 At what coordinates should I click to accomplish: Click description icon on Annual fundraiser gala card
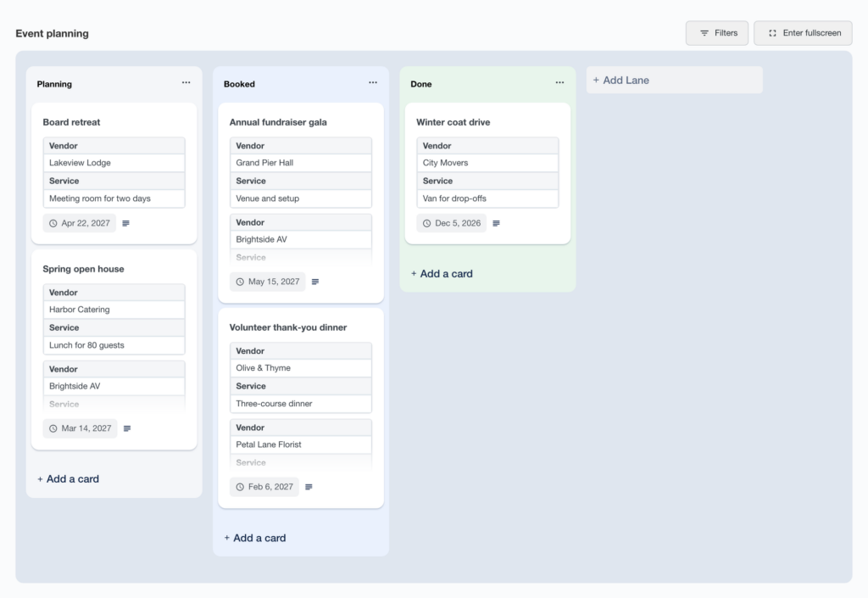[x=315, y=282]
